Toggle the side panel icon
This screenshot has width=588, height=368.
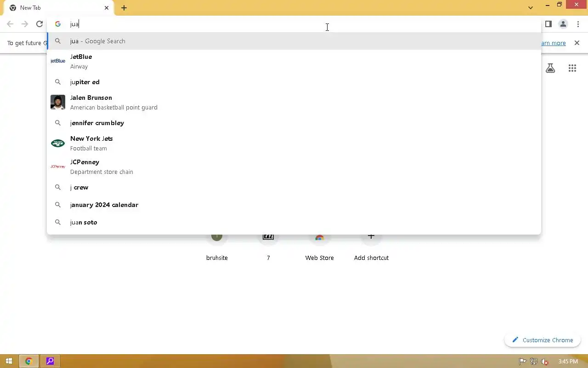[548, 24]
